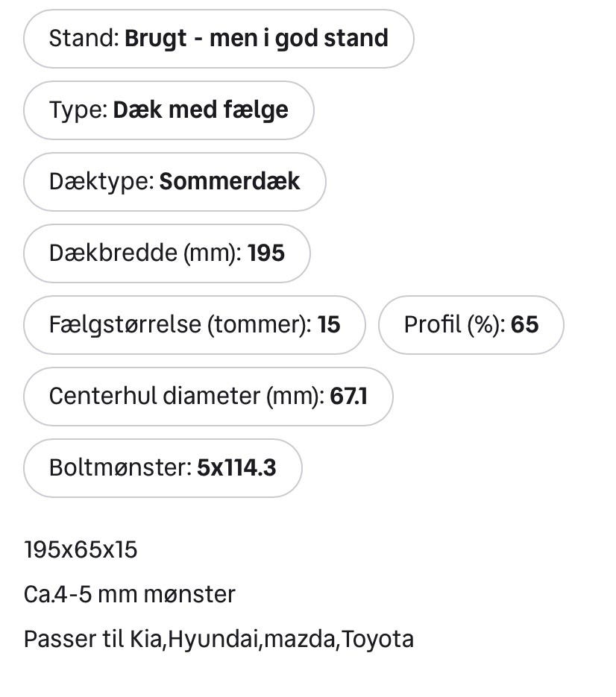Screen dimensions: 616x697
Task: Click the Fælgstørrelse (tommer) chip
Action: click(x=194, y=325)
